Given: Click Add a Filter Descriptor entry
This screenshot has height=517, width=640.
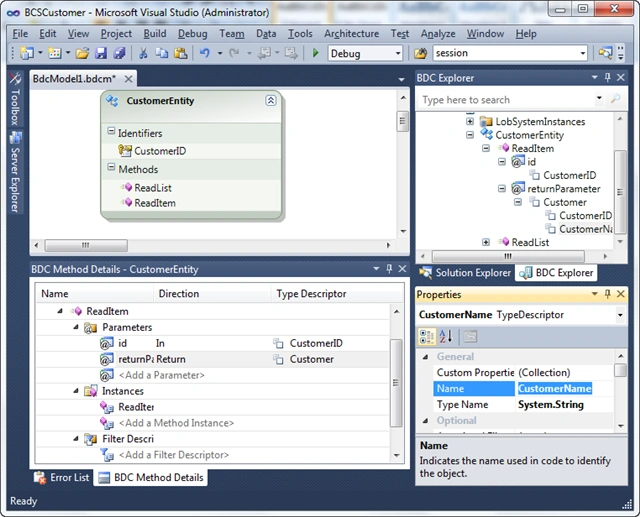Looking at the screenshot, I should pyautogui.click(x=173, y=455).
